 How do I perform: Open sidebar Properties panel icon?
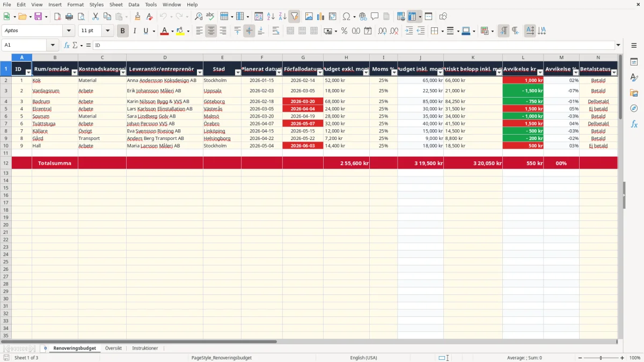634,62
